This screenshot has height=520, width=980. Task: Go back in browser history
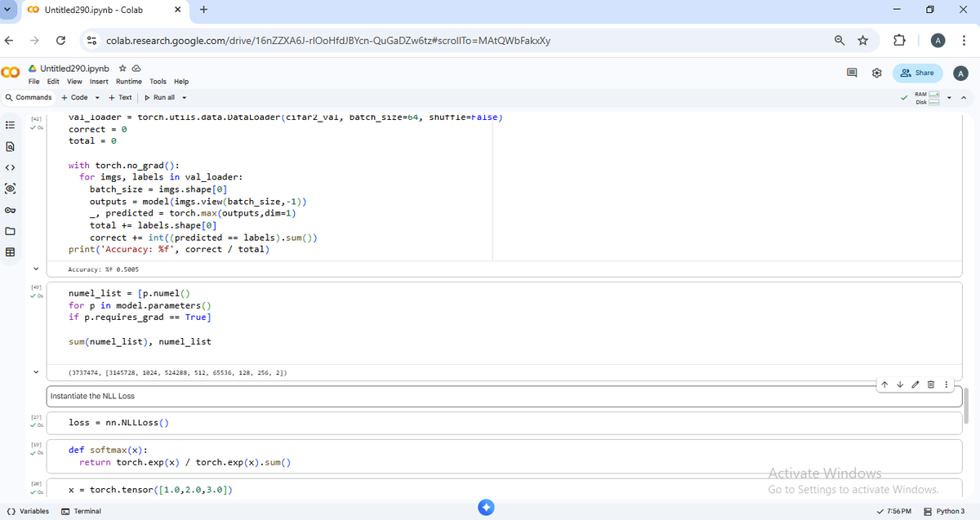[x=9, y=40]
